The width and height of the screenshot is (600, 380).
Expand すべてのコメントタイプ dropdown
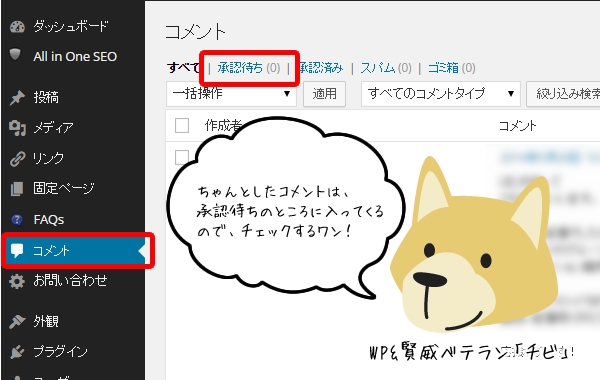pyautogui.click(x=441, y=94)
